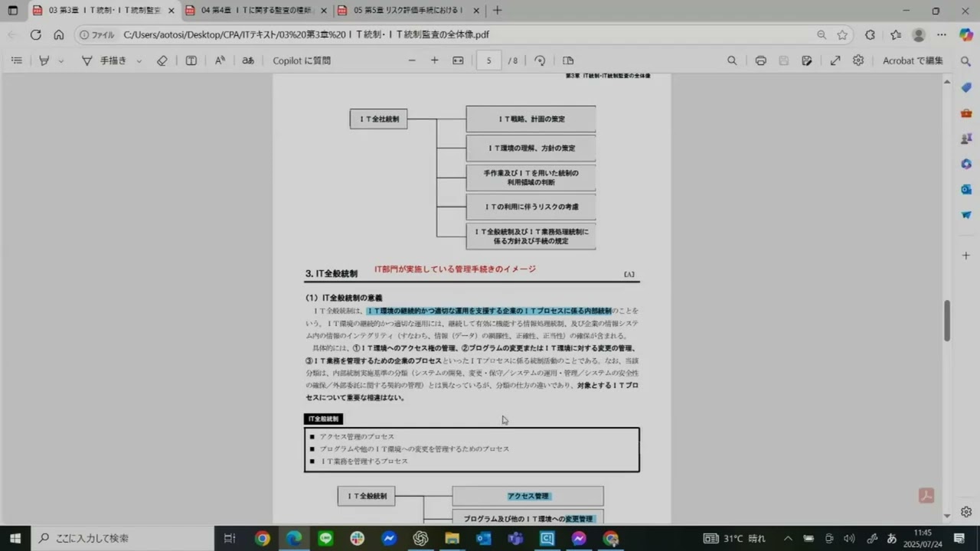Viewport: 980px width, 551px height.
Task: Open PDF viewer settings
Action: tap(858, 60)
